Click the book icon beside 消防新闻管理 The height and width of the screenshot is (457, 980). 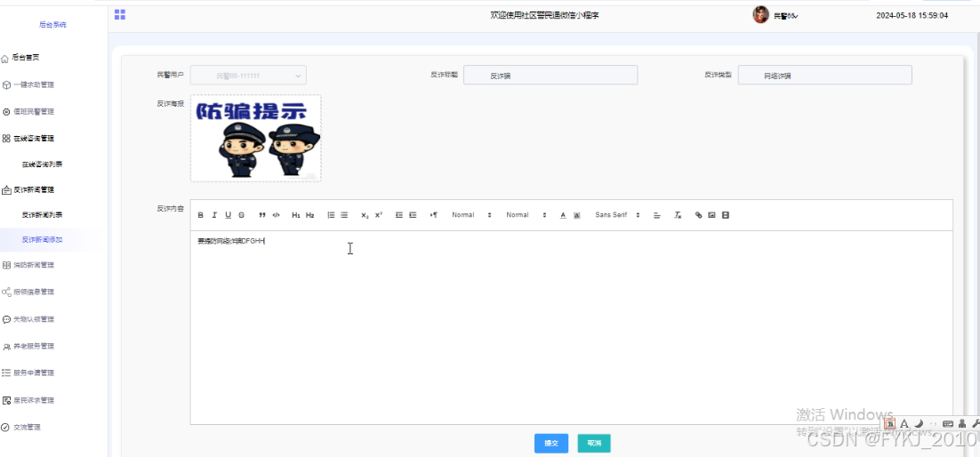coord(6,265)
